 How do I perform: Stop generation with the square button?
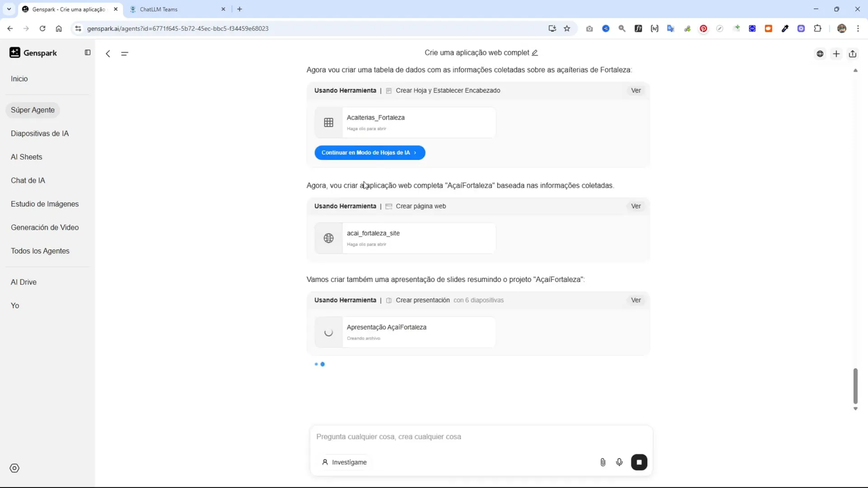click(639, 462)
